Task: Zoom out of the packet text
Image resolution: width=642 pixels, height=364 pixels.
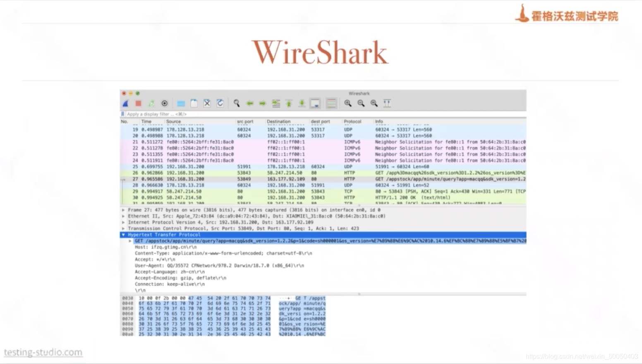Action: click(361, 103)
